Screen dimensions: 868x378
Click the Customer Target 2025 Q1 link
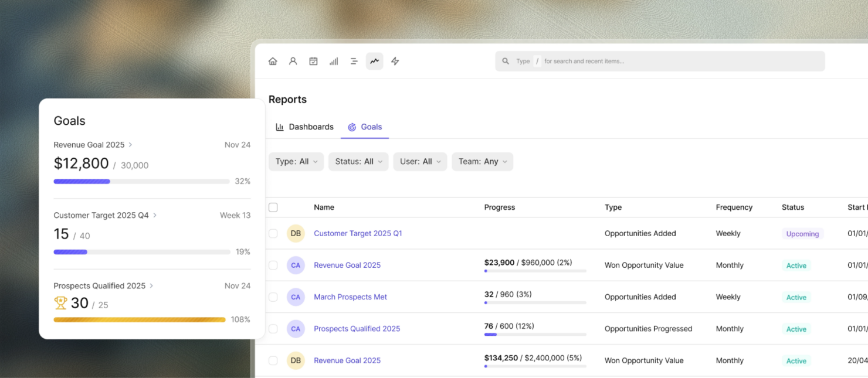coord(358,233)
